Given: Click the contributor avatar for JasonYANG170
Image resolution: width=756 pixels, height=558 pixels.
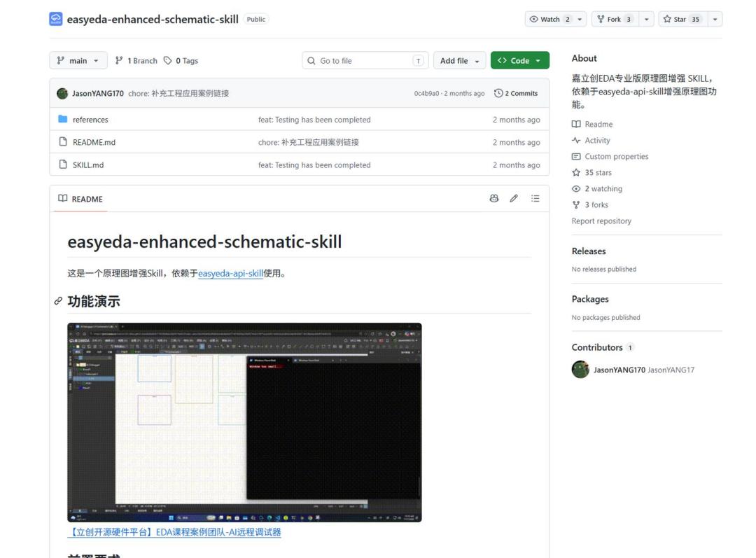Looking at the screenshot, I should point(580,370).
